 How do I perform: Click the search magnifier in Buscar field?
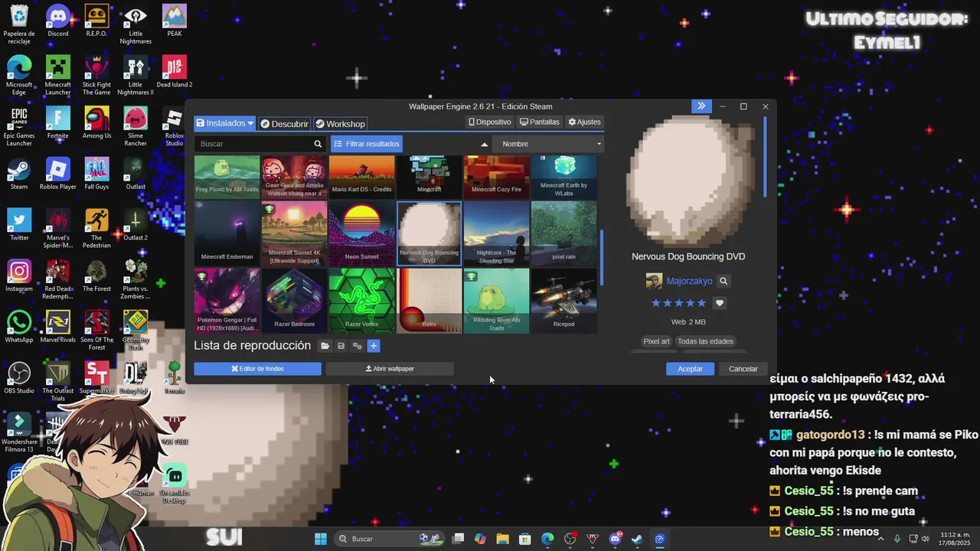318,144
